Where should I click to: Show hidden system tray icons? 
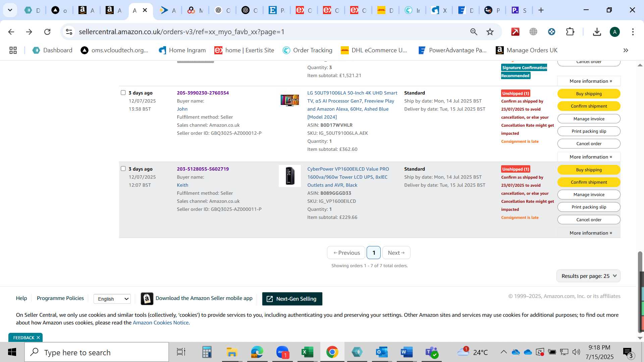(x=503, y=352)
